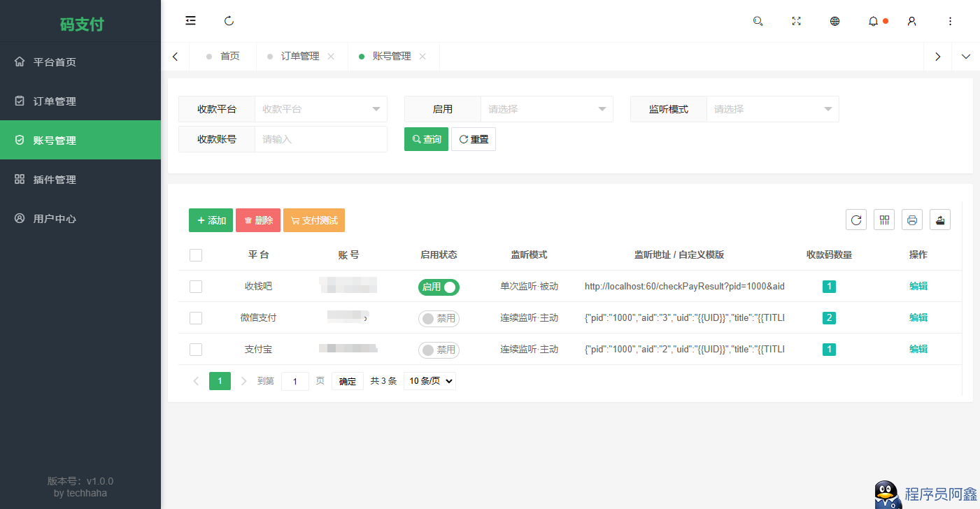Click the table refresh icon
980x509 pixels.
[x=856, y=220]
